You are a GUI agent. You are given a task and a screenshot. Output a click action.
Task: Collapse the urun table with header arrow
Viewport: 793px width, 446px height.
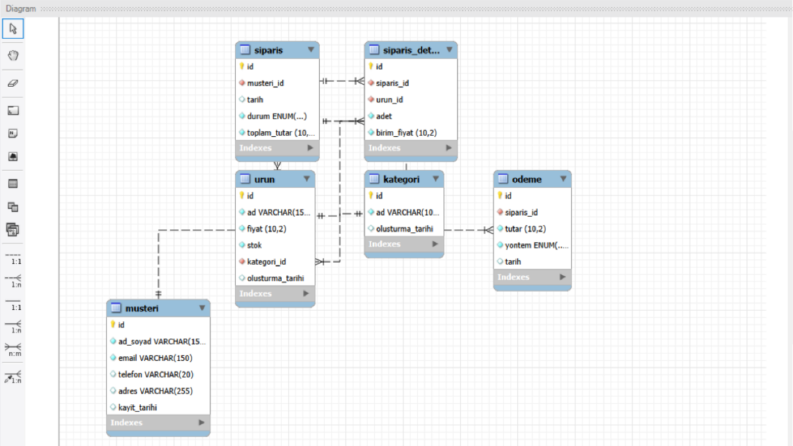pos(306,179)
